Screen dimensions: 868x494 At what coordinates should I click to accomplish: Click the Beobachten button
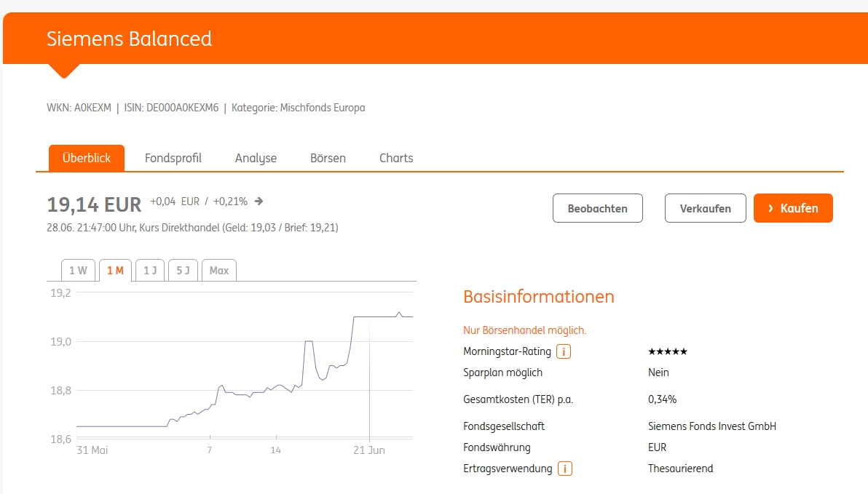[x=597, y=208]
